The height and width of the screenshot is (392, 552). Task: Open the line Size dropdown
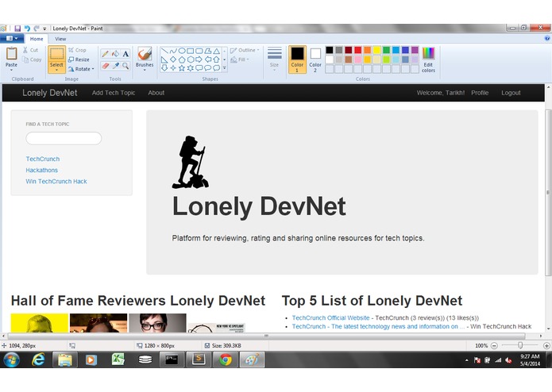(274, 60)
